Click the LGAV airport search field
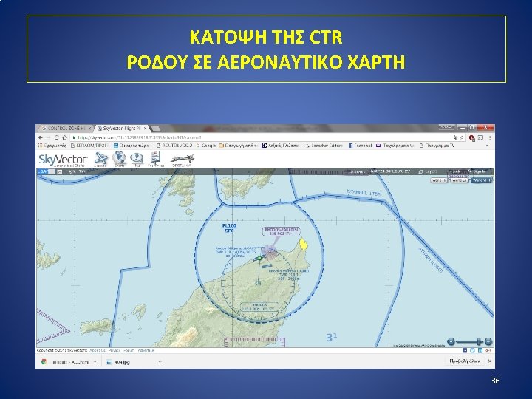The height and width of the screenshot is (399, 532). (x=46, y=171)
